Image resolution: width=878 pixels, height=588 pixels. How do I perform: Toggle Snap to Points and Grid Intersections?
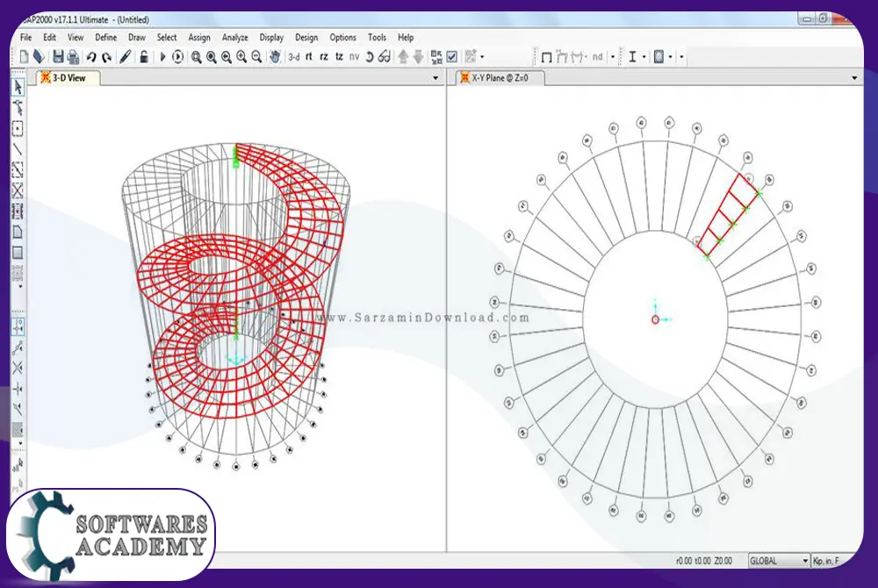click(18, 326)
